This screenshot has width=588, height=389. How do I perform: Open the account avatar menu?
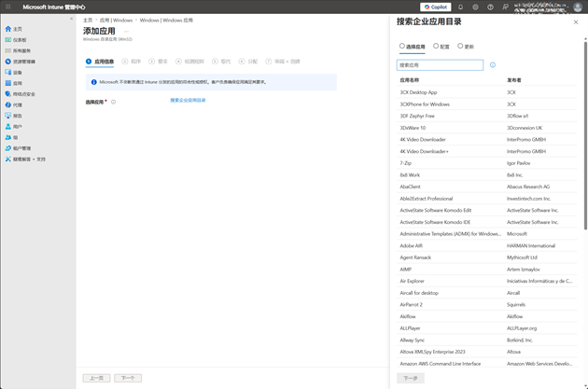(x=578, y=7)
